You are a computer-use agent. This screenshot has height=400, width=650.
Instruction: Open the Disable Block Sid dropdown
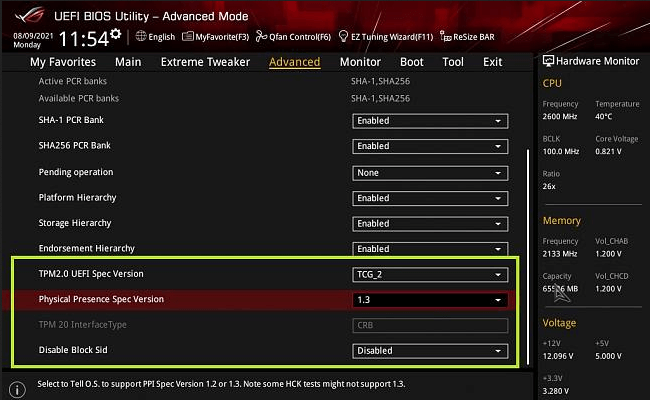point(430,351)
